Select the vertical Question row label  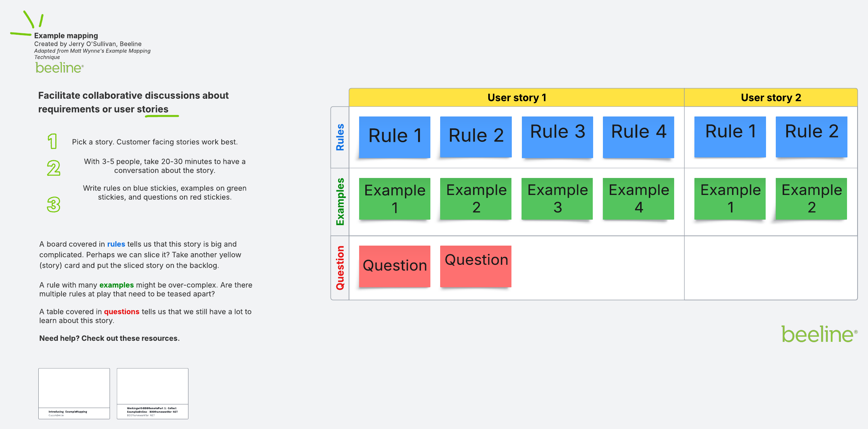point(340,268)
